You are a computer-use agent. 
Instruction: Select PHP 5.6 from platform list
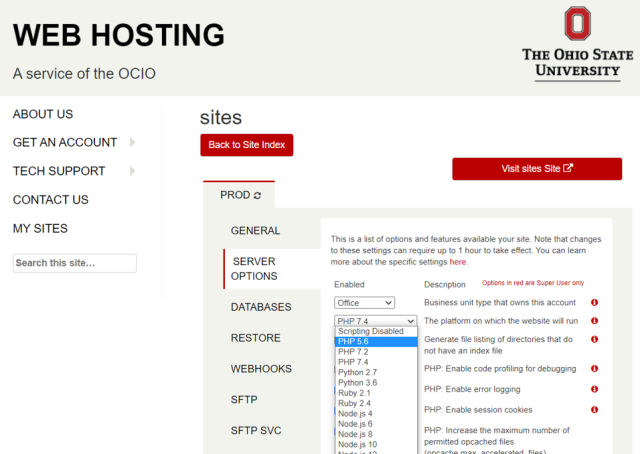point(376,342)
